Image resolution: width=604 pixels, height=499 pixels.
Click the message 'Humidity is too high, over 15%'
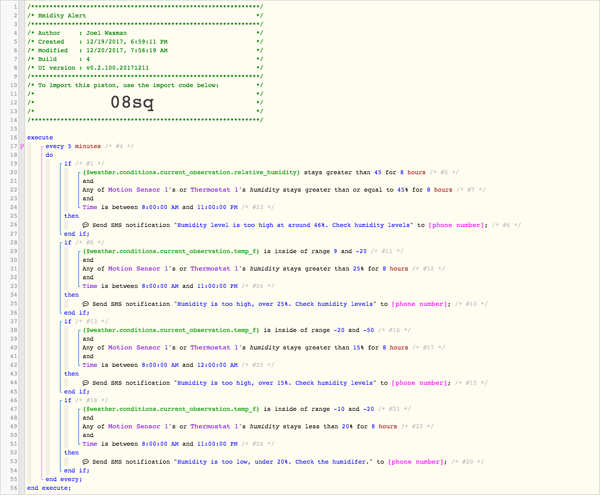click(275, 383)
